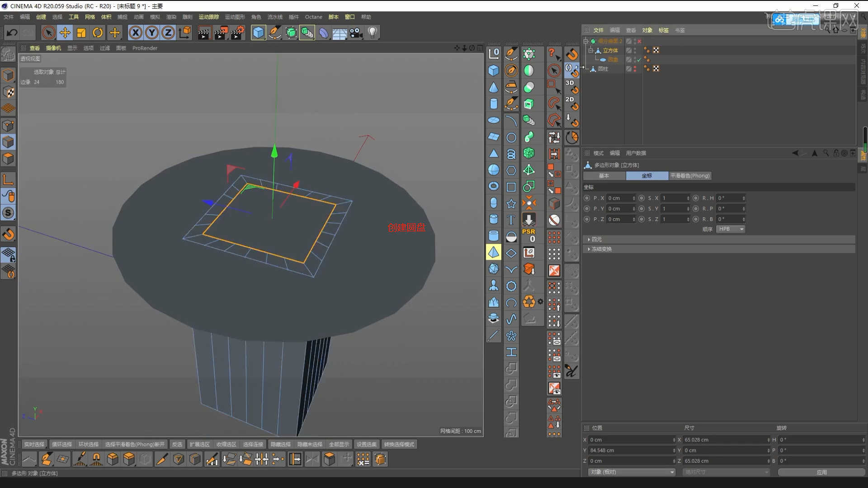Open the 网格 menu
Image resolution: width=868 pixels, height=488 pixels.
(x=90, y=17)
